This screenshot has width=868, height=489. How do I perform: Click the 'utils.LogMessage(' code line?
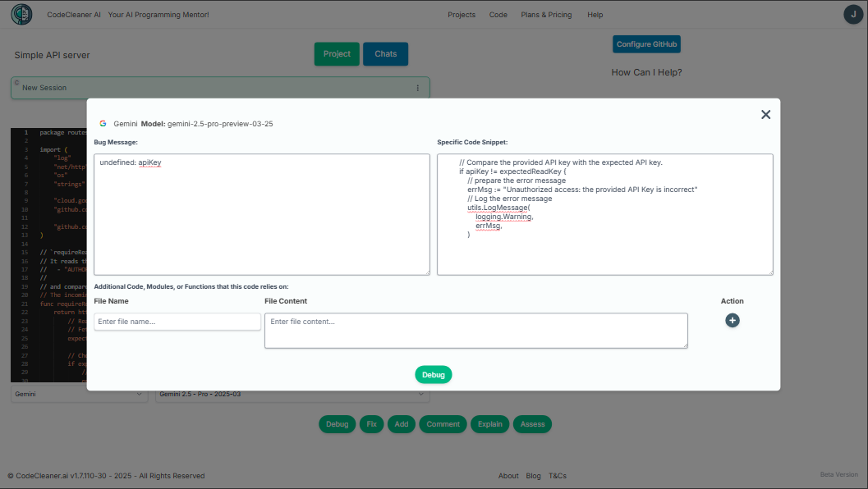click(x=498, y=208)
